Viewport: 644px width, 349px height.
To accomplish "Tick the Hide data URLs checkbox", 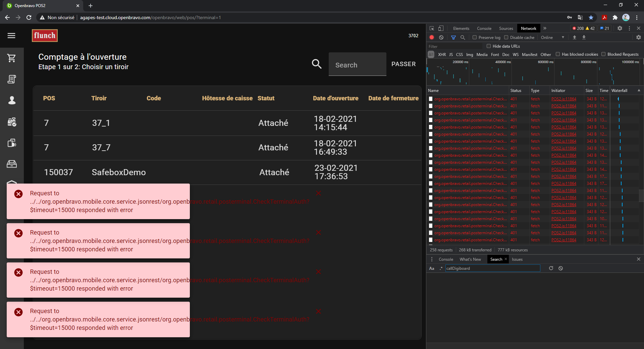I will (x=489, y=46).
